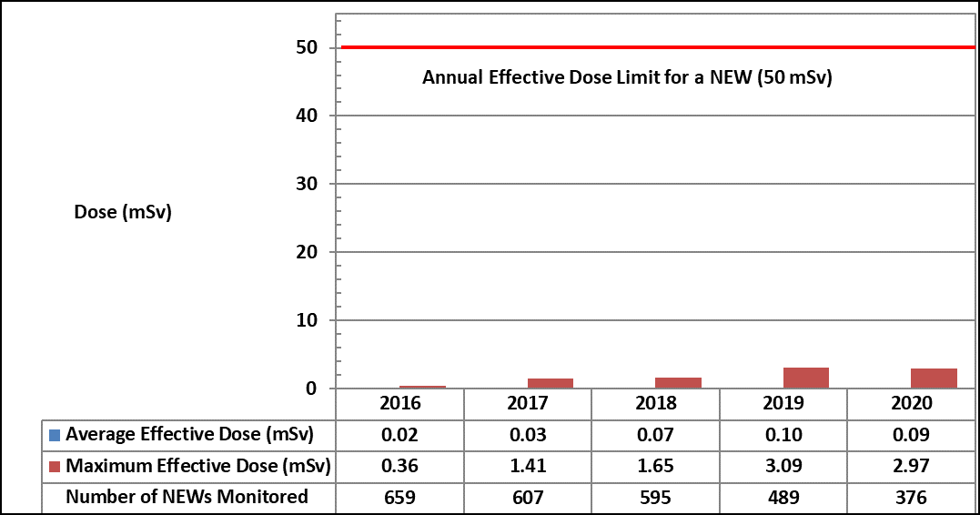Click the NEWs monitored value 489

tap(783, 497)
